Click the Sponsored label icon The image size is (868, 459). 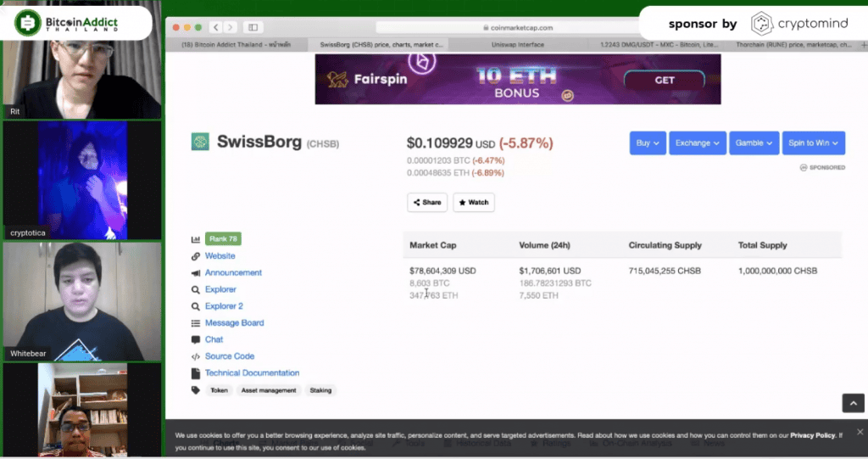pyautogui.click(x=804, y=167)
